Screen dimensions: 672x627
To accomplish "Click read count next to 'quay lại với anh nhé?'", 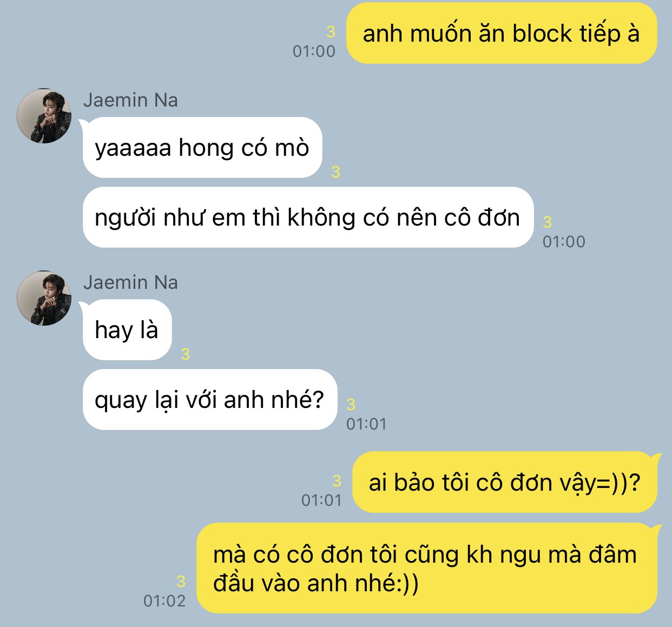I will (351, 404).
